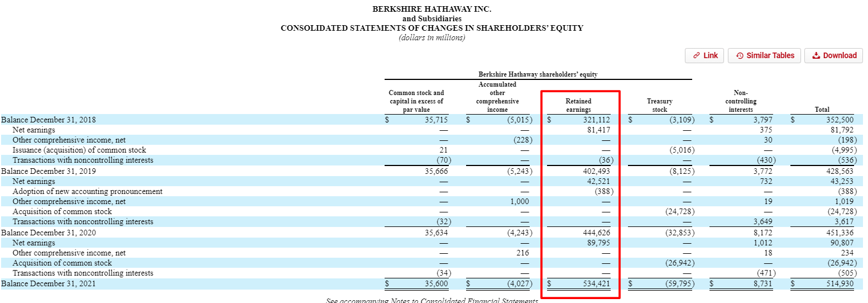Select the Retained earnings column header

(578, 106)
